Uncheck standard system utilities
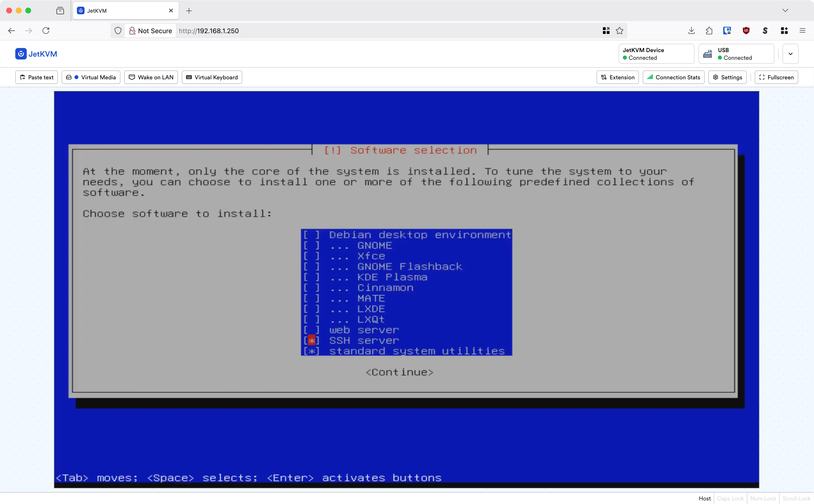Screen dimensions: 814x504 [x=311, y=351]
